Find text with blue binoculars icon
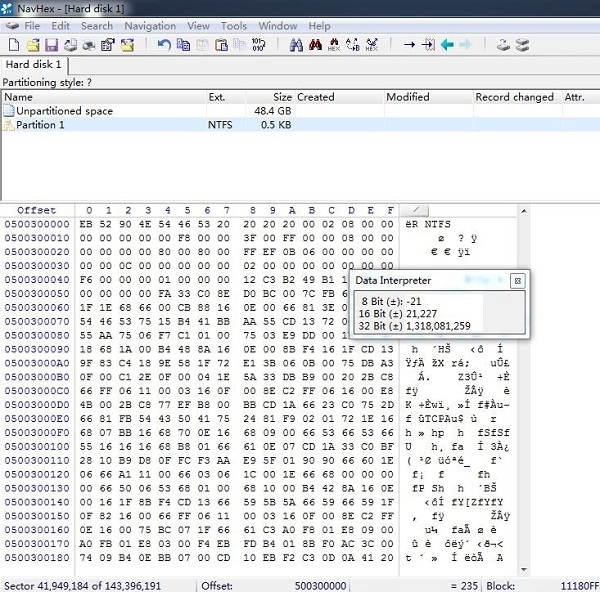The width and height of the screenshot is (600, 592). point(296,45)
